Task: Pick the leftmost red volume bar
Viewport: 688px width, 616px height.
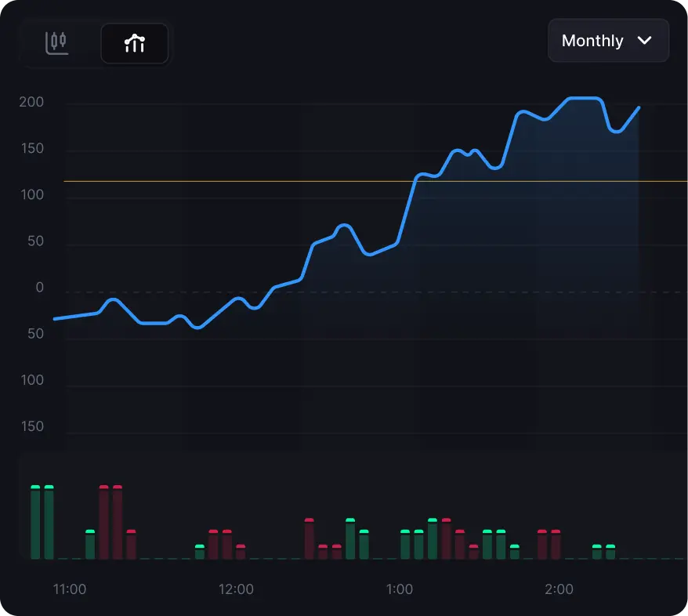Action: [x=103, y=523]
